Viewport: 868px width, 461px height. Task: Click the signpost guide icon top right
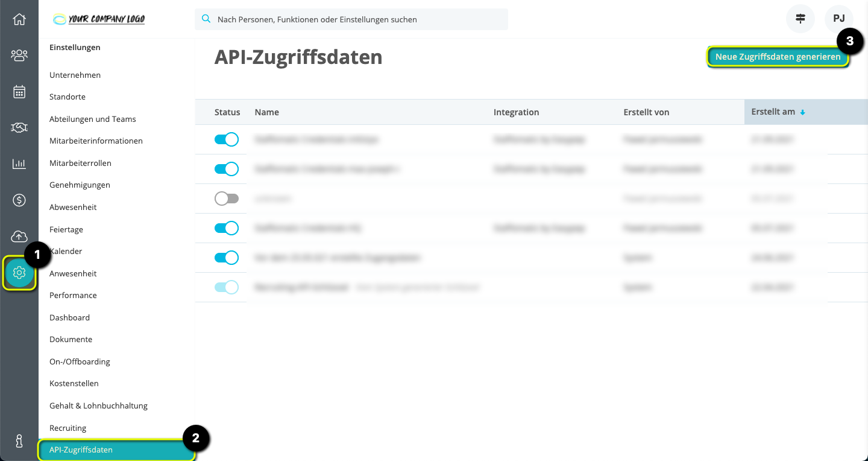point(800,19)
